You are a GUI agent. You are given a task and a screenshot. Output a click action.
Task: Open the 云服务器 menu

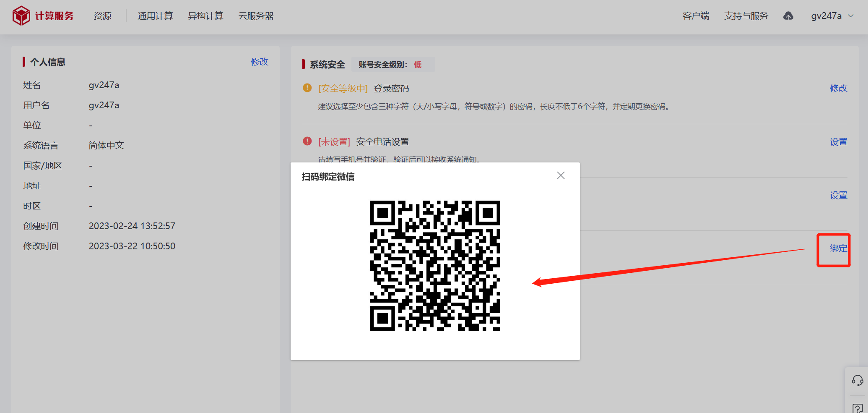pos(256,16)
